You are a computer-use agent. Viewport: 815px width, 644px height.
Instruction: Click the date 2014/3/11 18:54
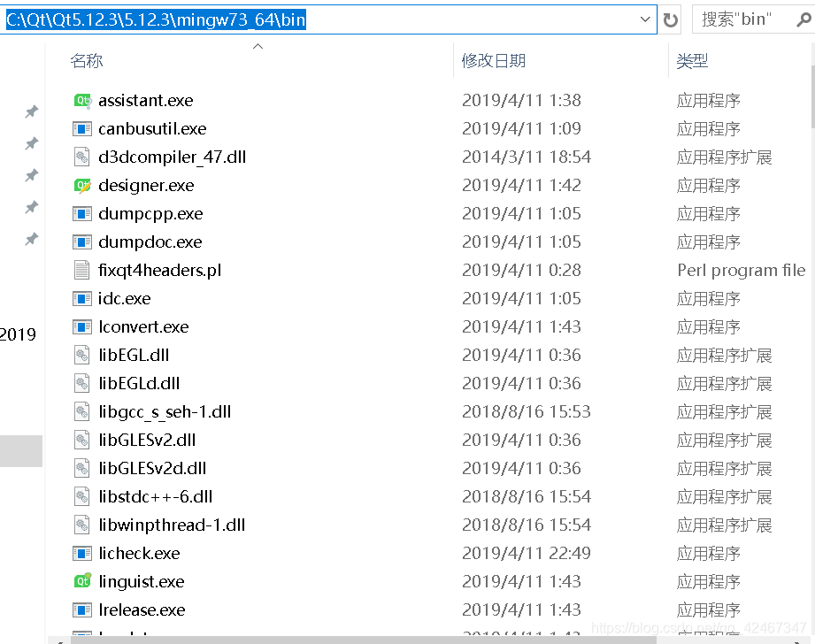pos(527,157)
